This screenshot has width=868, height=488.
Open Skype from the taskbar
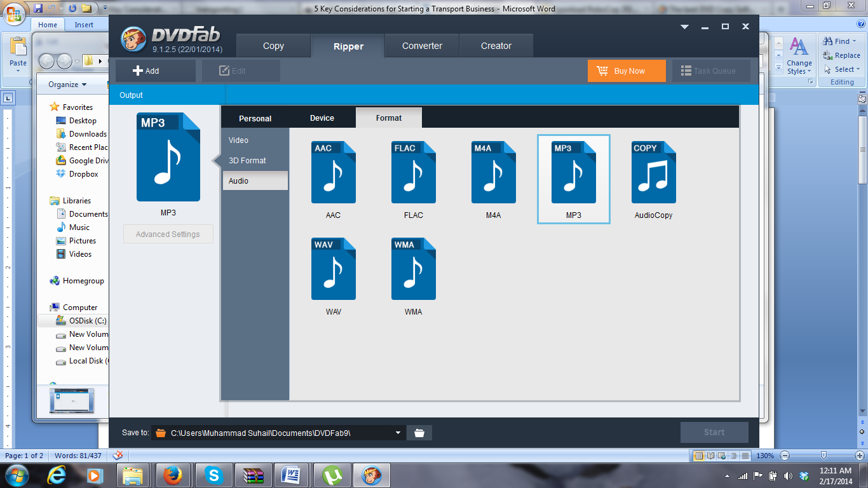pos(214,475)
